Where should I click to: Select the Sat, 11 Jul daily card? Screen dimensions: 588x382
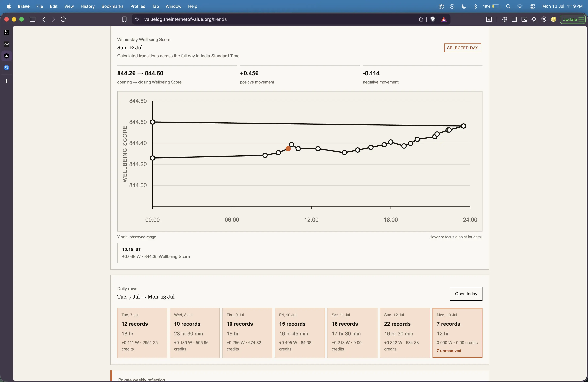coord(352,333)
